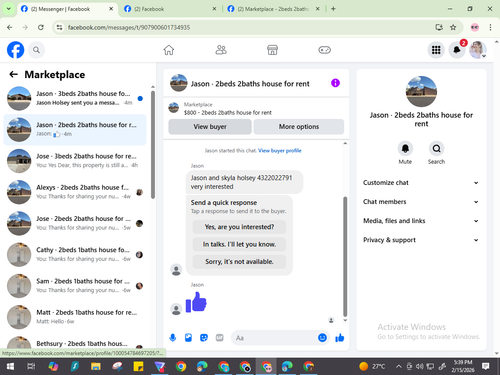Open Alexys 2beds 2baths house conversation

tap(75, 192)
